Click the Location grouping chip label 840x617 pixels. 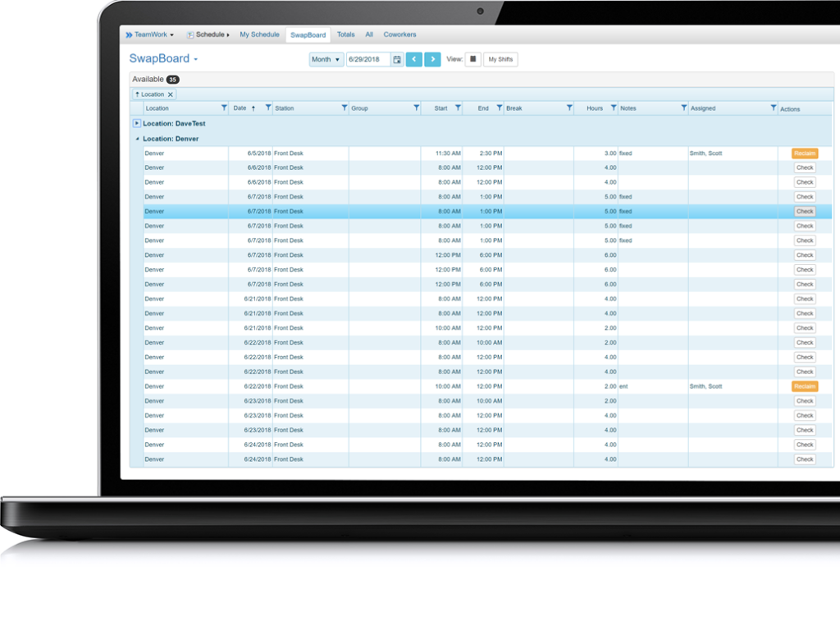152,94
